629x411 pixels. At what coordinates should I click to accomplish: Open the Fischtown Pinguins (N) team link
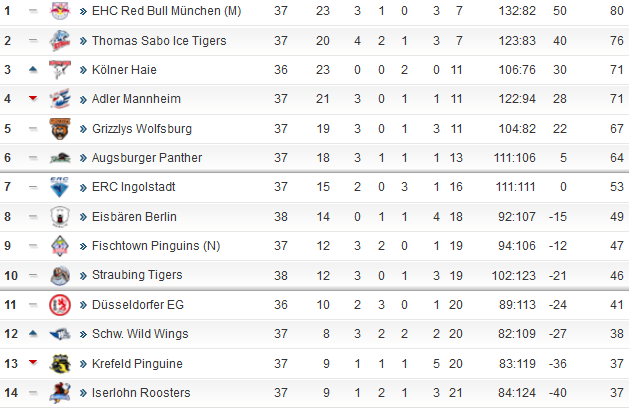(x=156, y=246)
